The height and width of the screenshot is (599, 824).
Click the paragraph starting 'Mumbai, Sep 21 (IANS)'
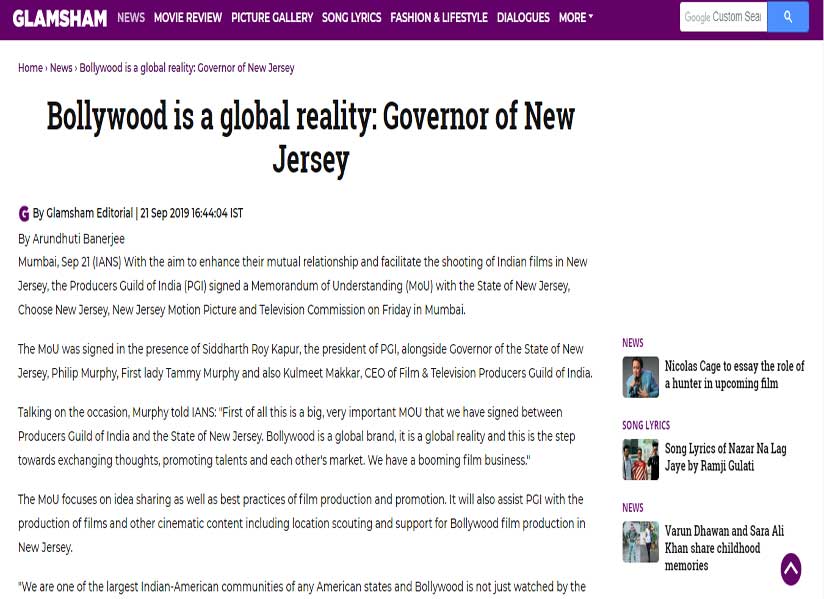pos(303,286)
